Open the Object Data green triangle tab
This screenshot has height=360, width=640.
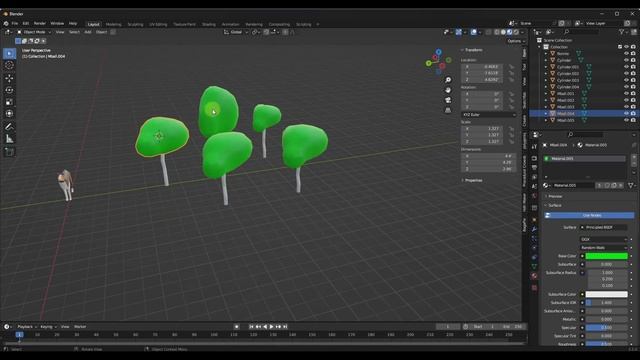coord(534,266)
